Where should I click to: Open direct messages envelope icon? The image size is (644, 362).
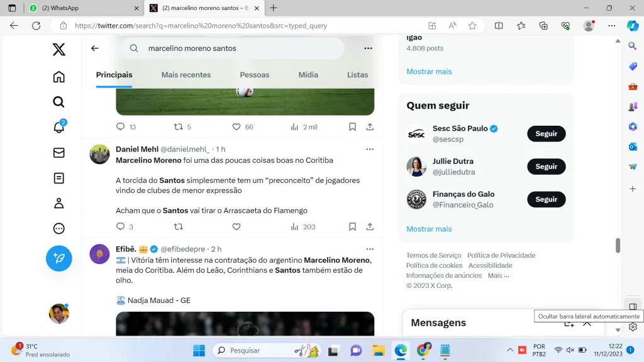click(x=58, y=153)
